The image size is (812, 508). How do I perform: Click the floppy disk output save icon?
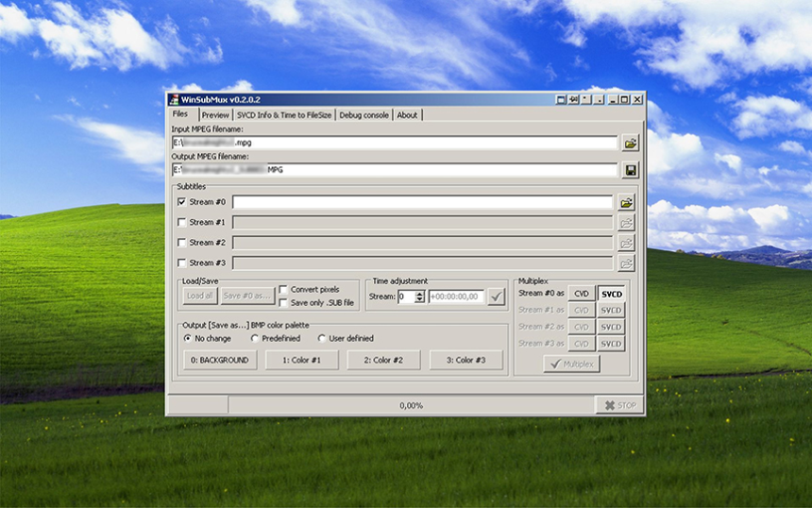click(630, 170)
